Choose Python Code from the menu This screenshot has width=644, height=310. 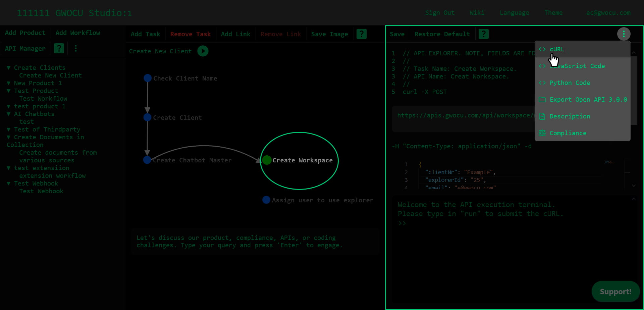click(x=583, y=83)
